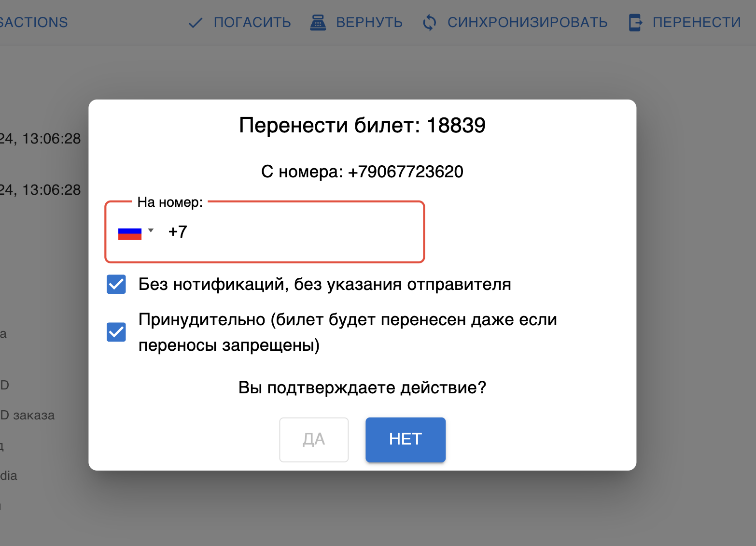The width and height of the screenshot is (756, 546).
Task: Click the Russian flag icon
Action: coord(129,234)
